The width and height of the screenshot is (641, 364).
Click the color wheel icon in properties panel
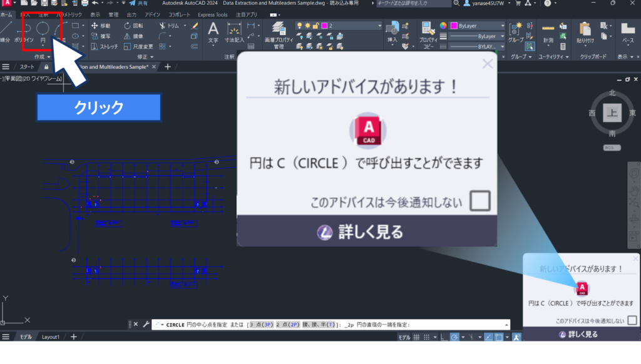pyautogui.click(x=443, y=26)
